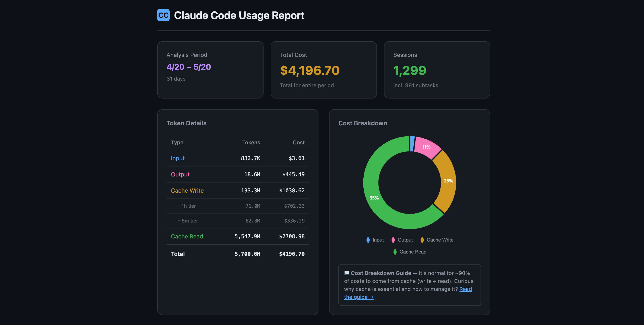Click the Claude Code Usage Report title
This screenshot has height=325, width=644.
[239, 15]
